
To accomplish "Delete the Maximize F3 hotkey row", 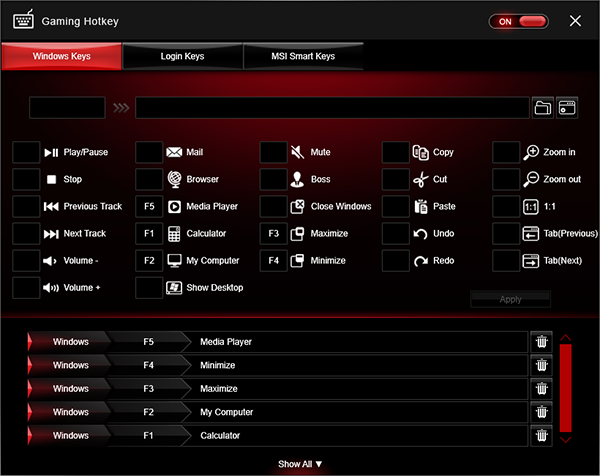I will [x=541, y=389].
